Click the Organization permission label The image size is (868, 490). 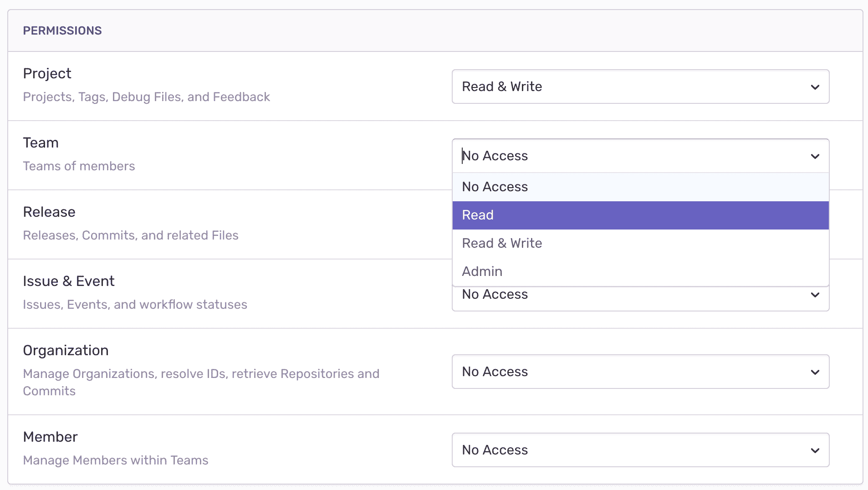point(66,350)
